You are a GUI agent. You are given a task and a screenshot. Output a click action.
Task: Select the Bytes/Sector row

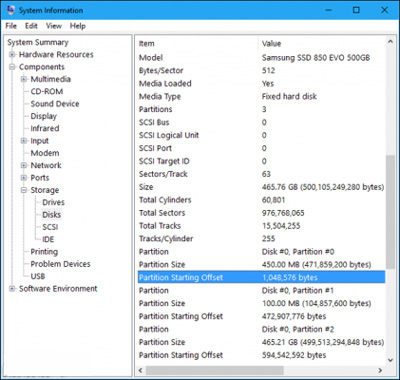[261, 71]
